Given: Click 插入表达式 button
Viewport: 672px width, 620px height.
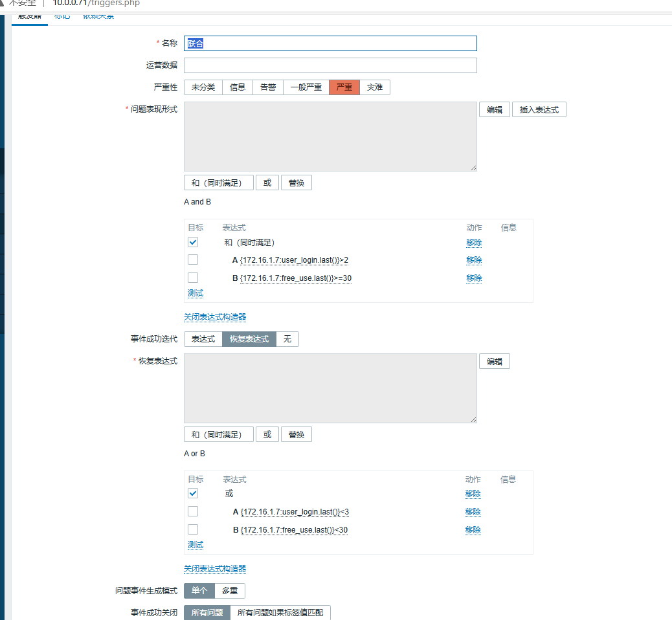Looking at the screenshot, I should (539, 109).
